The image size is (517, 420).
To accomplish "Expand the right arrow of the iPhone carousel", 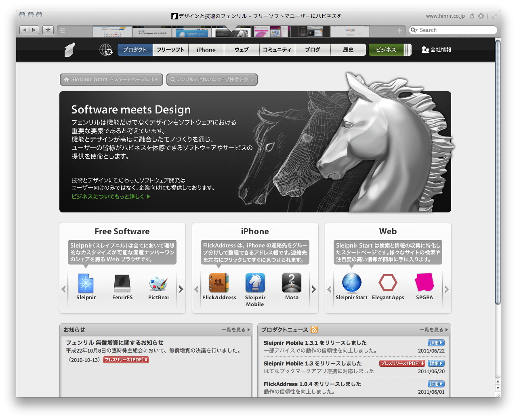I will tap(314, 289).
